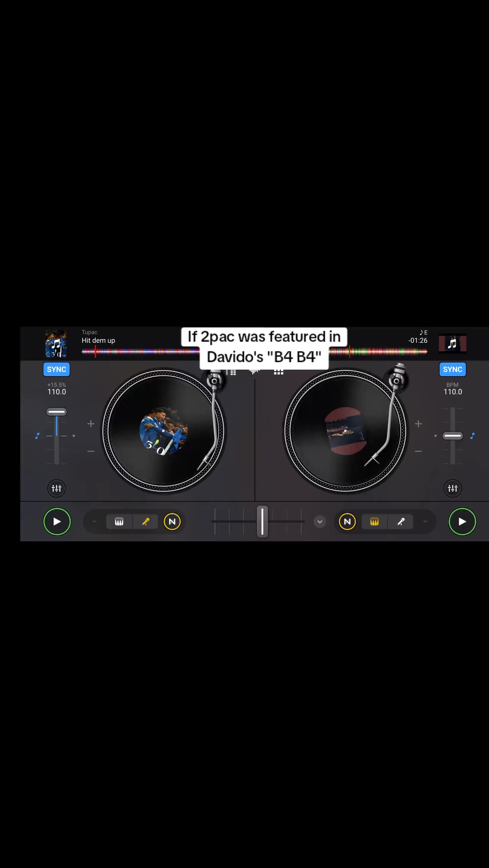
Task: Toggle SYNC on the right deck
Action: click(453, 369)
